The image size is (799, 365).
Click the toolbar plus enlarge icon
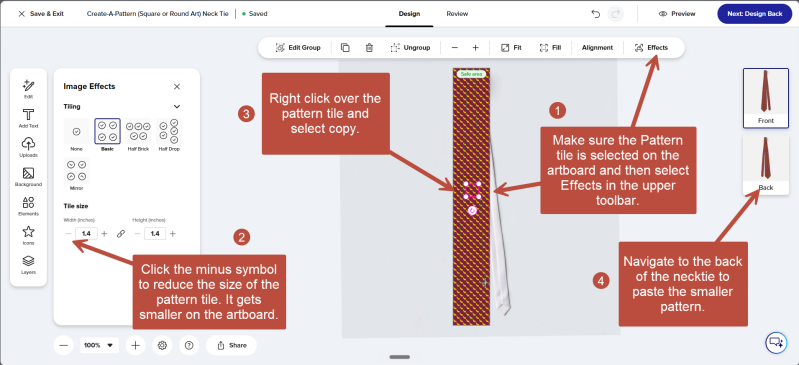click(475, 47)
